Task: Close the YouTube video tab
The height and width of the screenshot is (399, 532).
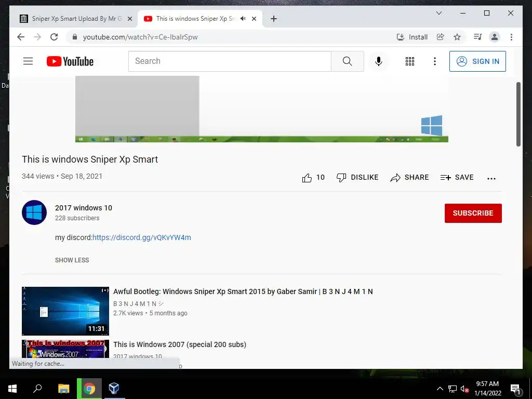Action: pos(254,19)
